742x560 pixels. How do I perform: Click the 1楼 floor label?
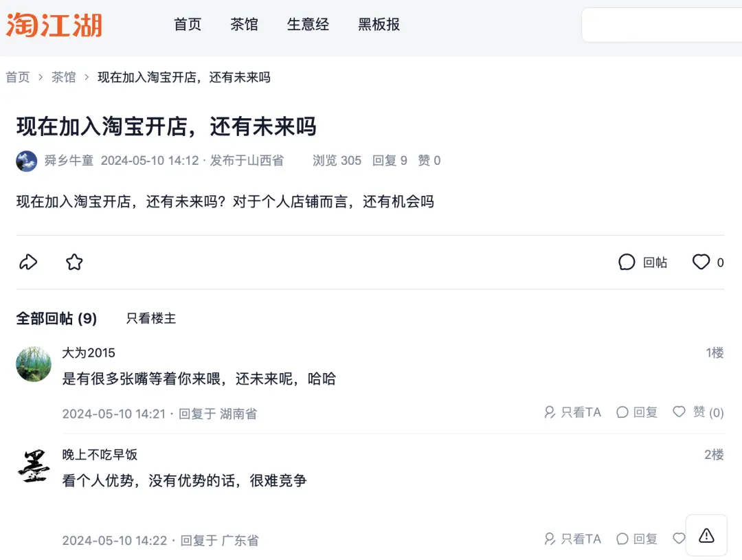click(715, 352)
